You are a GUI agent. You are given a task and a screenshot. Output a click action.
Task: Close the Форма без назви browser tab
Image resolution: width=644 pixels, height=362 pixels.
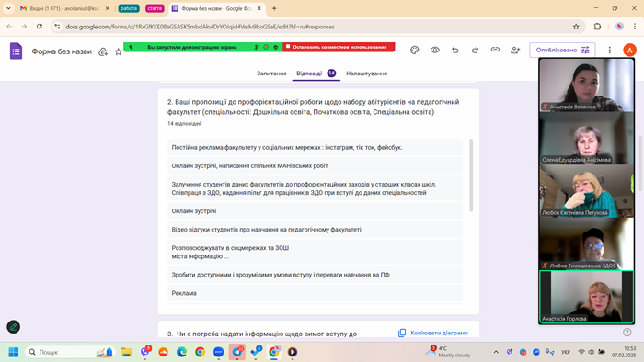259,8
